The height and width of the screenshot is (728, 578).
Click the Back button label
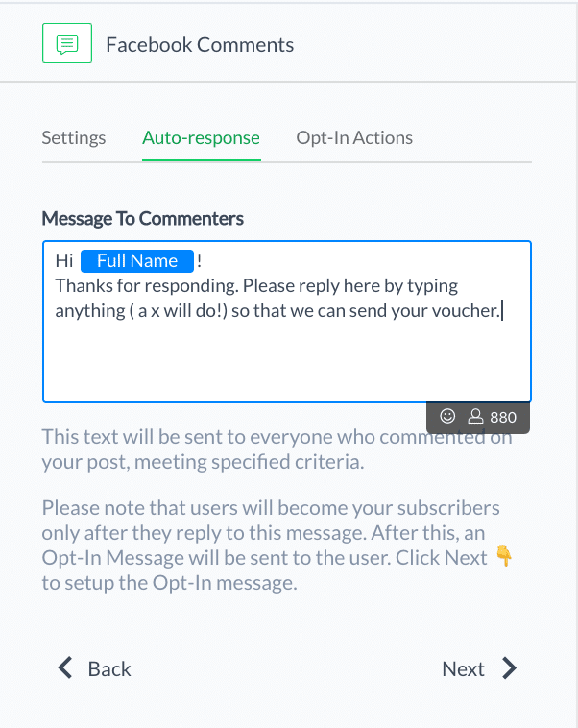click(109, 669)
